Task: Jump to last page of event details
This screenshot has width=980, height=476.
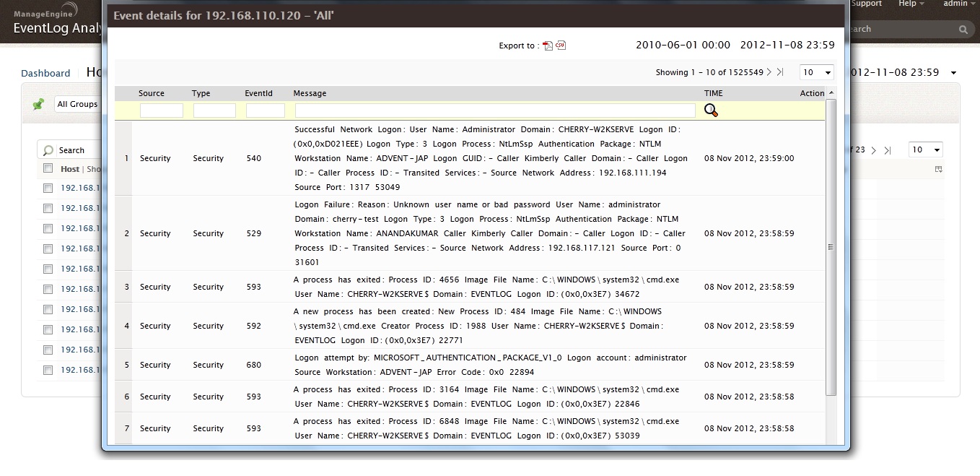Action: coord(780,72)
